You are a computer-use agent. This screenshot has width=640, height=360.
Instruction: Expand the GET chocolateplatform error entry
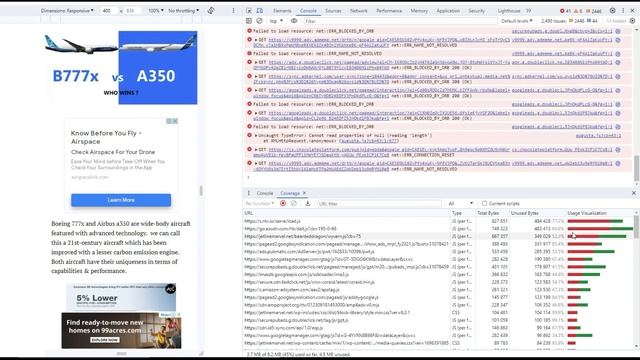coord(256,150)
